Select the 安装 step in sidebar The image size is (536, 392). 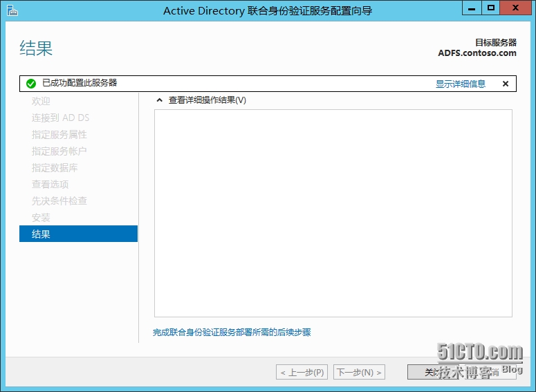pyautogui.click(x=41, y=217)
